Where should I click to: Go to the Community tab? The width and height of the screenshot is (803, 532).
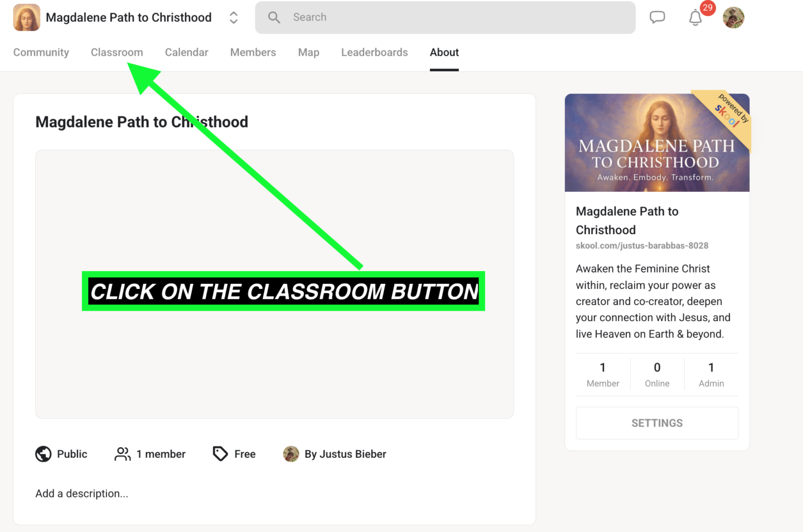(41, 52)
